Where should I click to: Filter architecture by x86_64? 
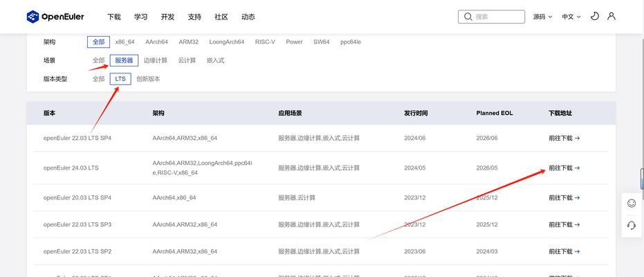(125, 42)
